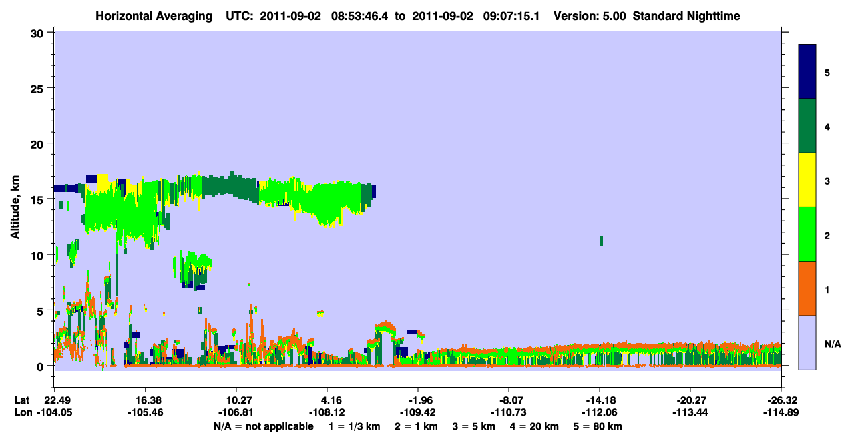Click longitude value '-110.73'
This screenshot has height=445, width=868.
[x=509, y=412]
